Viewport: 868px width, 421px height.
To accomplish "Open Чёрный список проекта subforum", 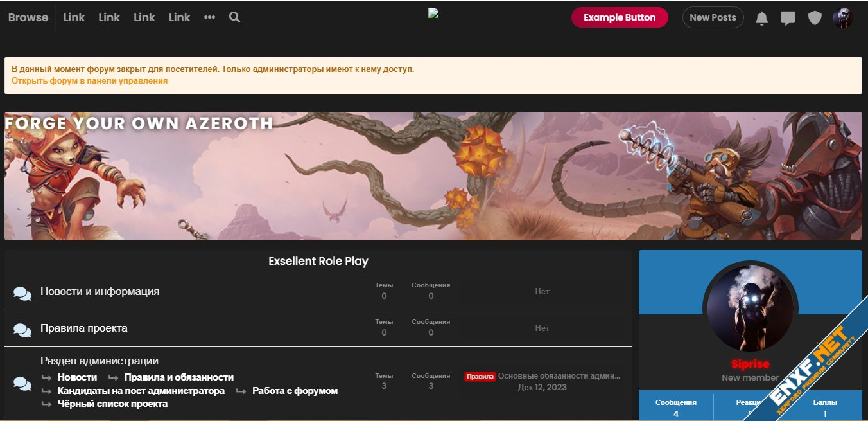I will coord(112,404).
